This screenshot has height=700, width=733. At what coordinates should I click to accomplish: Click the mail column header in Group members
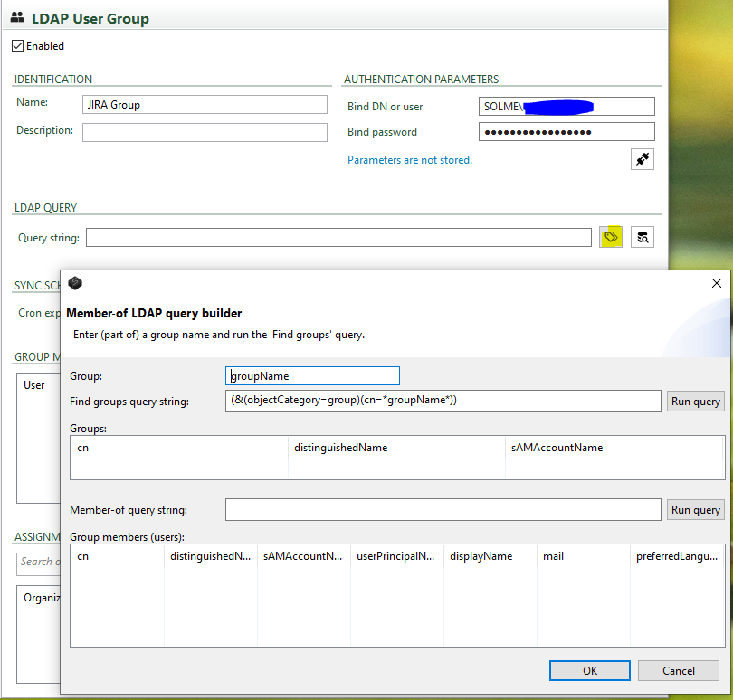pos(554,556)
